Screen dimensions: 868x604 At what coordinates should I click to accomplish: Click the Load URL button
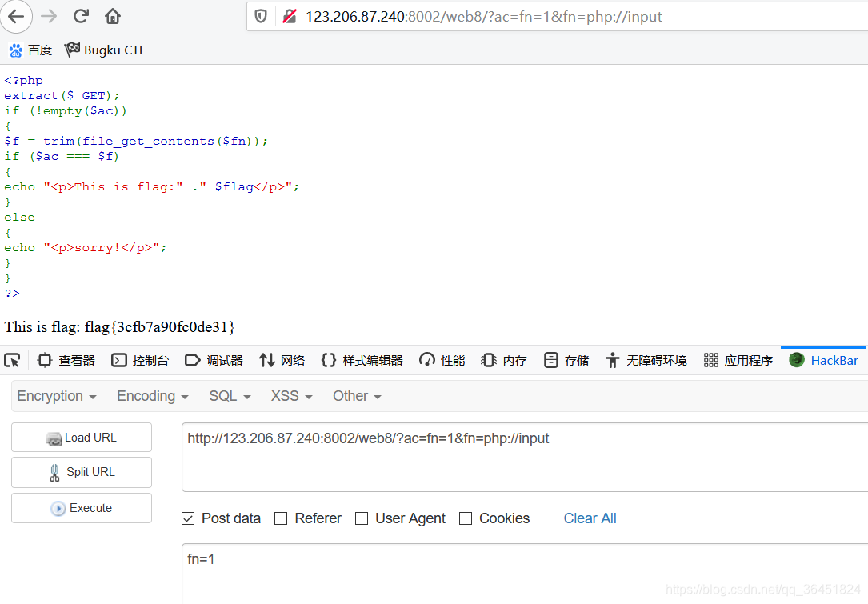click(x=82, y=438)
